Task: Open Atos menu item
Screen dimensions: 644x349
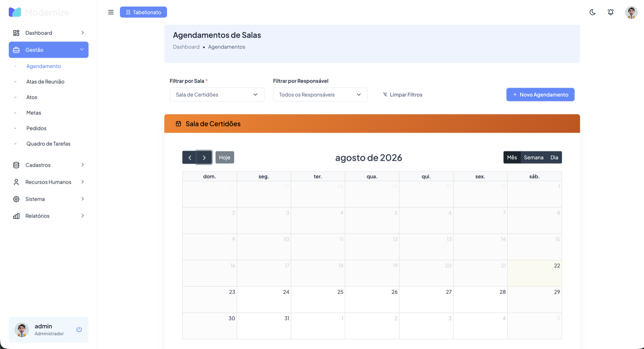Action: click(32, 97)
